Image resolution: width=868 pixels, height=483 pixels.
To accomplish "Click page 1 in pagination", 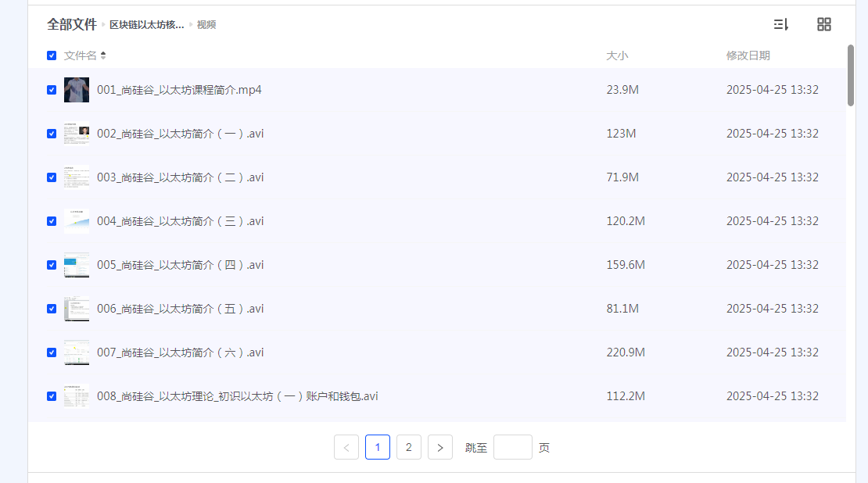I will point(378,447).
